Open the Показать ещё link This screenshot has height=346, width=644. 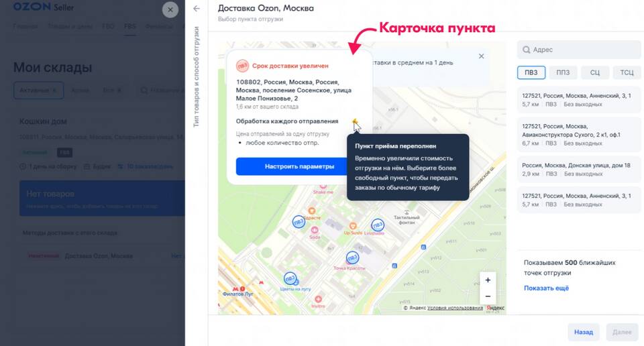(546, 288)
